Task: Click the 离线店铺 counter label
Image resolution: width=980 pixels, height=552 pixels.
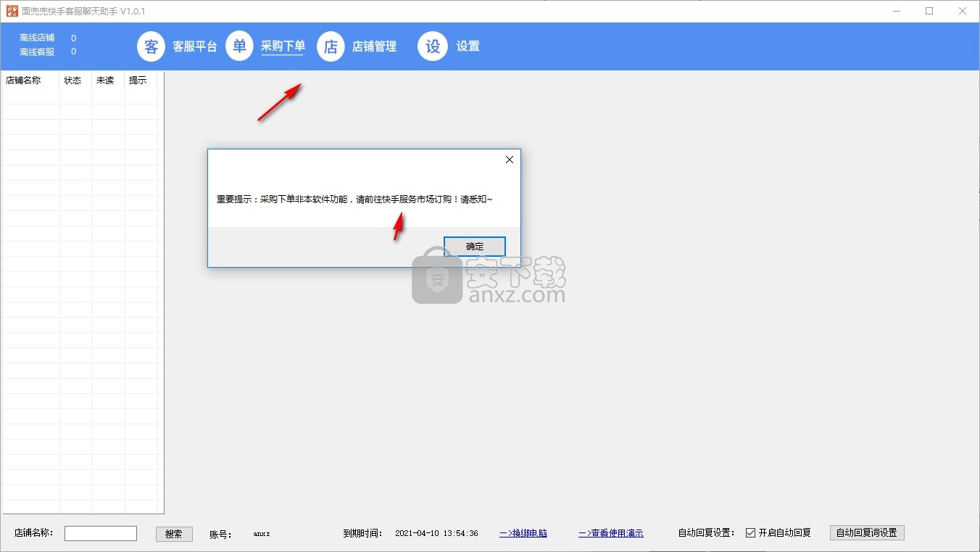Action: (37, 38)
